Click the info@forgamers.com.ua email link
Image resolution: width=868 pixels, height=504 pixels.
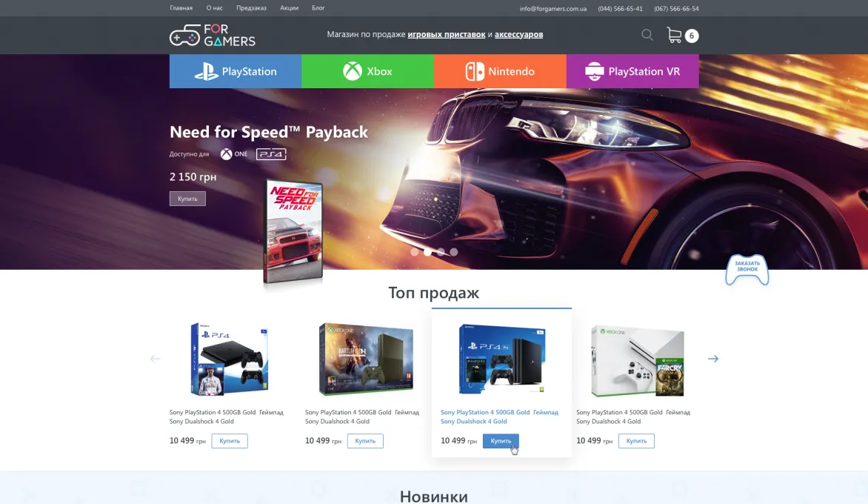[553, 9]
